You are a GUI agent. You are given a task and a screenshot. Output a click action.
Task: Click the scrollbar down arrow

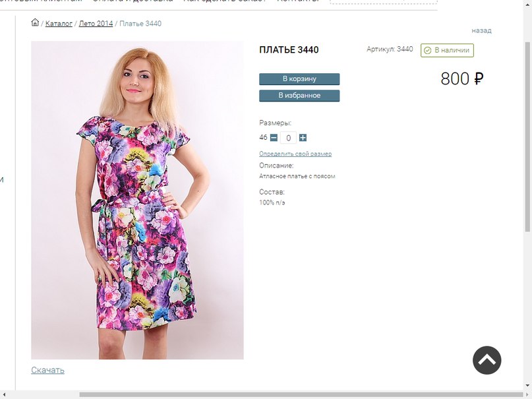pos(527,386)
